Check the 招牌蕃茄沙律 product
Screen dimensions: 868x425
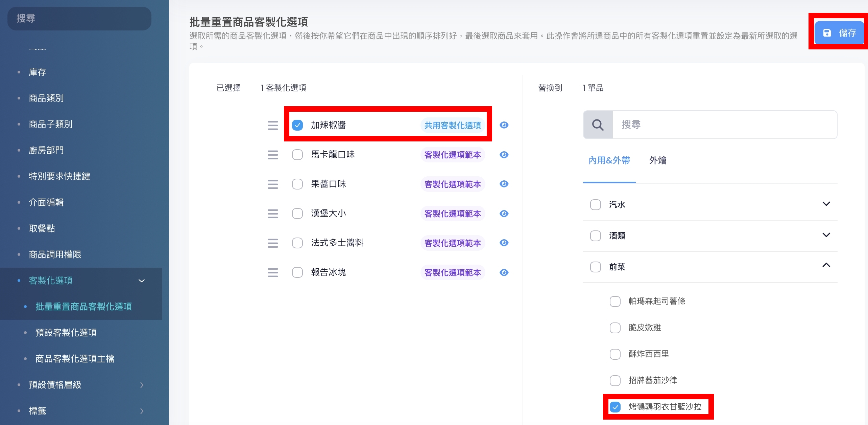pyautogui.click(x=615, y=381)
